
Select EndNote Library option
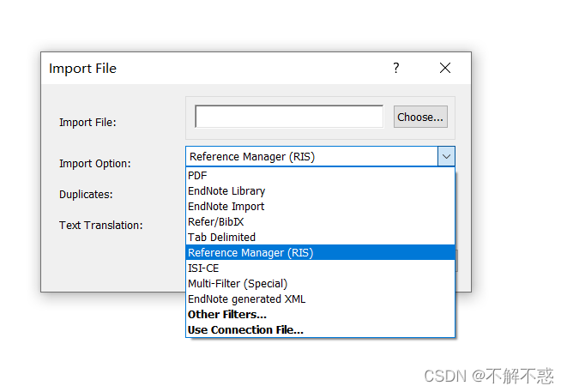click(x=320, y=191)
